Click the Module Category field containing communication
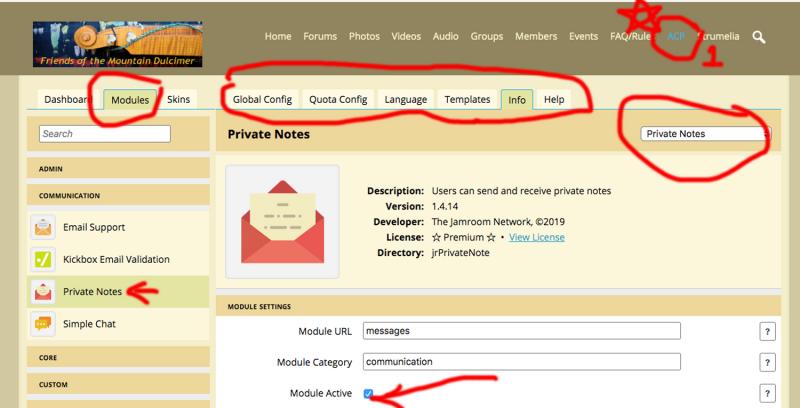The image size is (800, 408). coord(521,362)
